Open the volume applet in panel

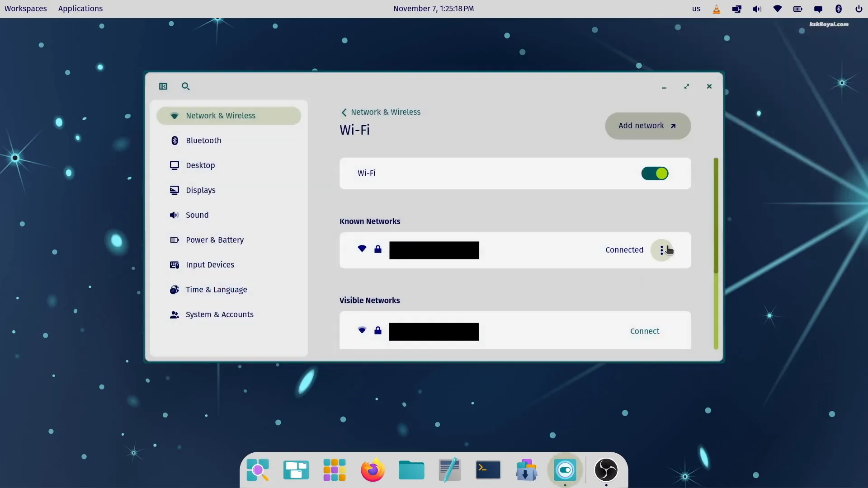pos(757,9)
